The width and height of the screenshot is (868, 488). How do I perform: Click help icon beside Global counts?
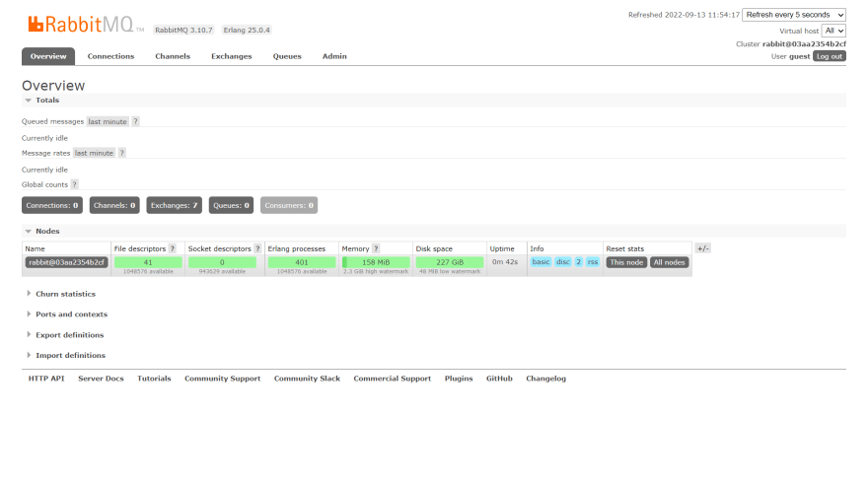(x=74, y=184)
